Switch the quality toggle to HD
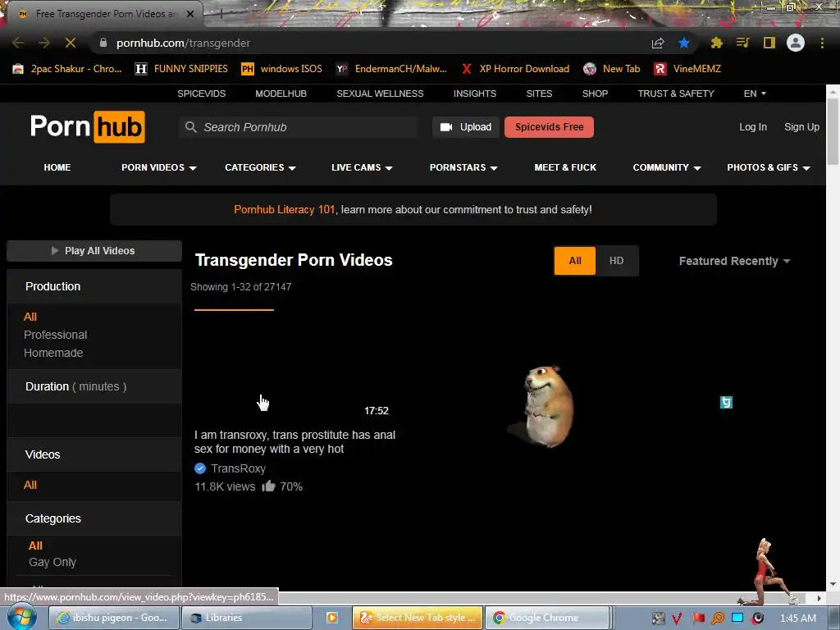 tap(617, 260)
